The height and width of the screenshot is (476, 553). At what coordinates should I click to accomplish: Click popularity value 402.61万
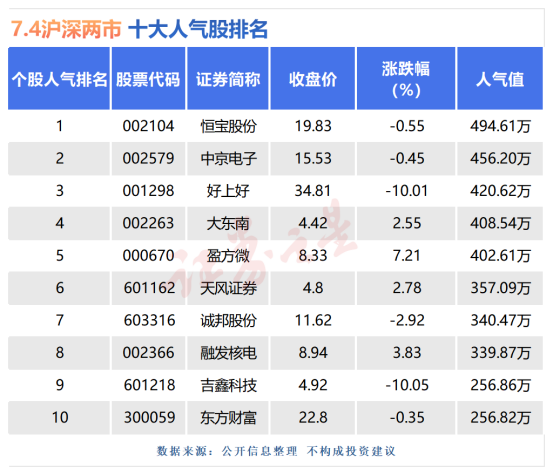[x=500, y=256]
